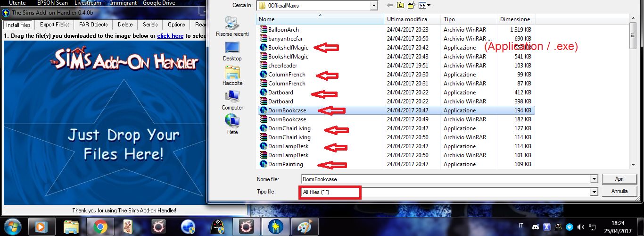Select the DormLampDesk archive, 101 KB
644x236 pixels.
pyautogui.click(x=396, y=155)
